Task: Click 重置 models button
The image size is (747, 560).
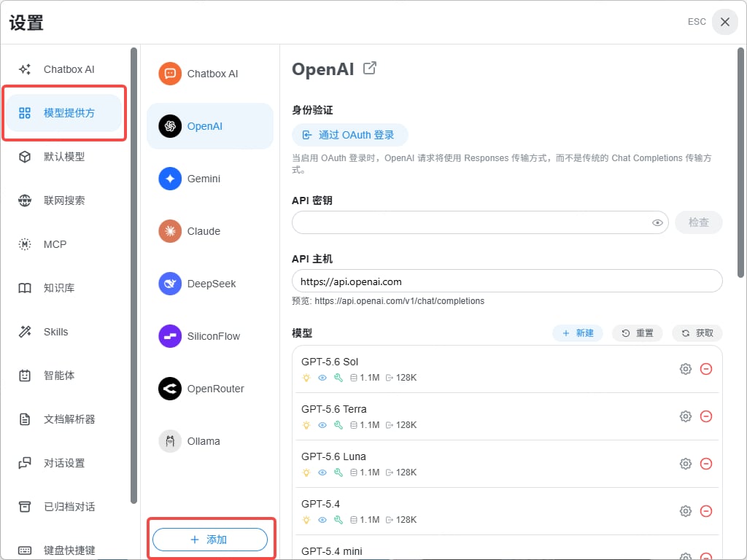Action: click(638, 332)
